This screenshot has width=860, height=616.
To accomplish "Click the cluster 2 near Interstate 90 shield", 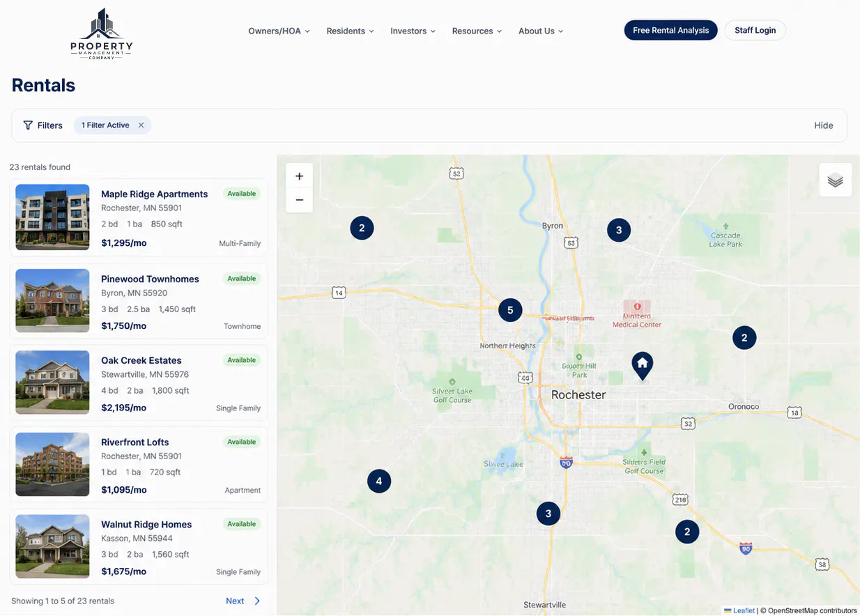I will click(687, 532).
